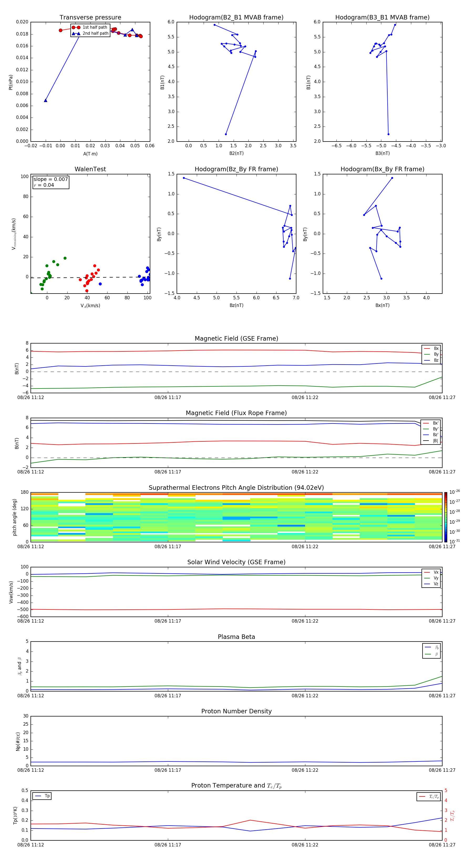Click the red Te/Tp right-axis label
The image size is (473, 868).
[452, 816]
